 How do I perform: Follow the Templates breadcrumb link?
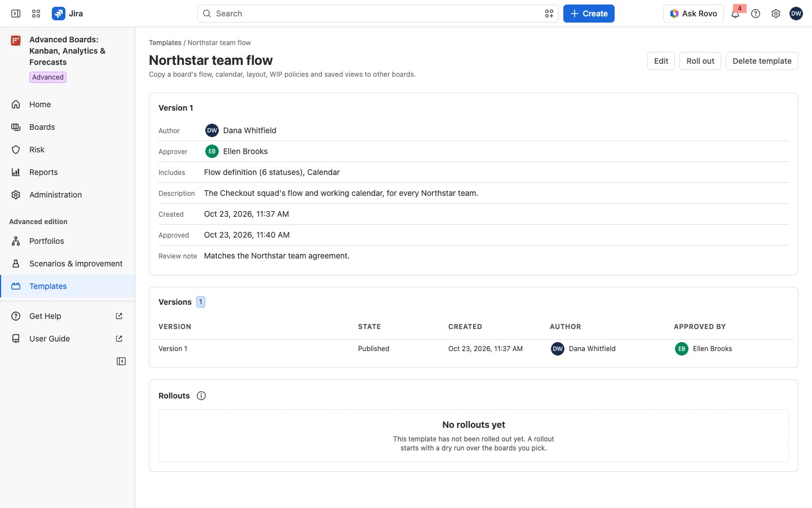click(165, 43)
